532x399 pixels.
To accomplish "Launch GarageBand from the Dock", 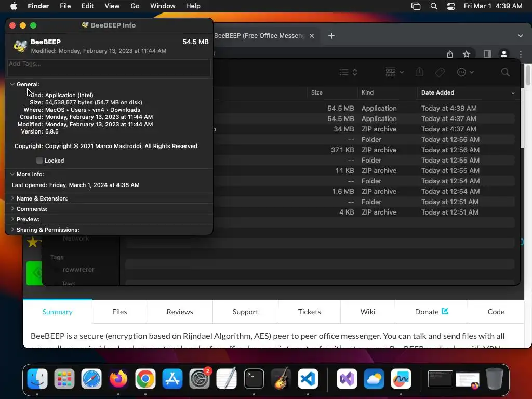I will click(x=281, y=379).
